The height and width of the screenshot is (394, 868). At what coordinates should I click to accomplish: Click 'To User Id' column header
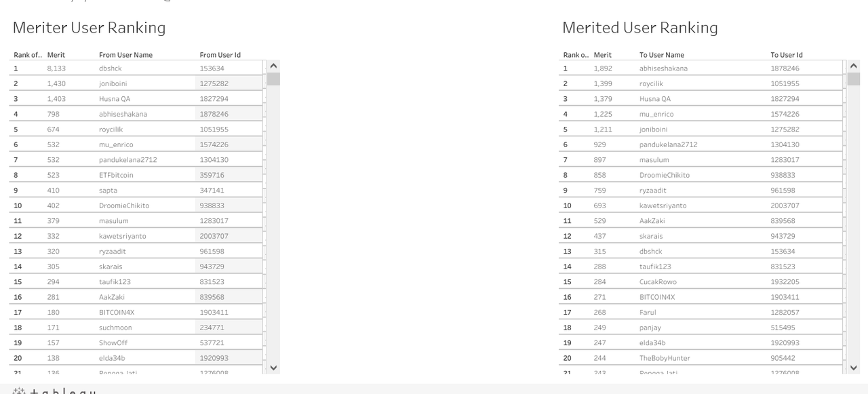[x=786, y=55]
